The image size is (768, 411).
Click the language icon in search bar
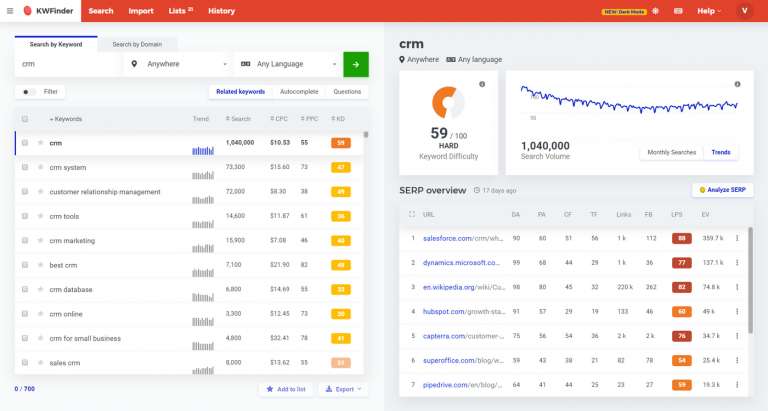click(x=245, y=64)
